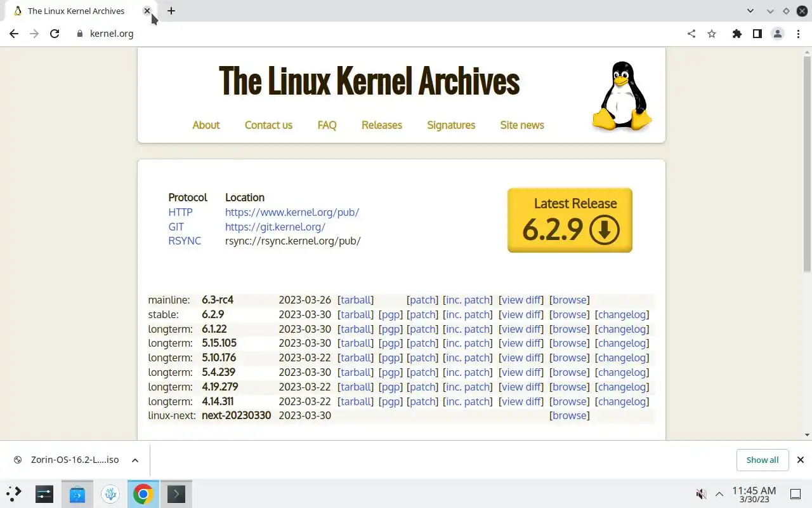Toggle the browser side panel
This screenshot has width=812, height=508.
point(757,34)
